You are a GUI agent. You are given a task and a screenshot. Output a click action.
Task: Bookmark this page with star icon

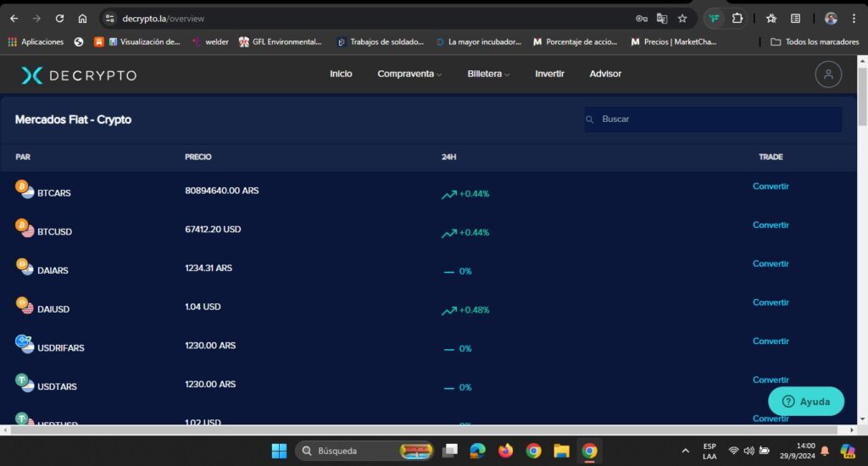point(682,18)
